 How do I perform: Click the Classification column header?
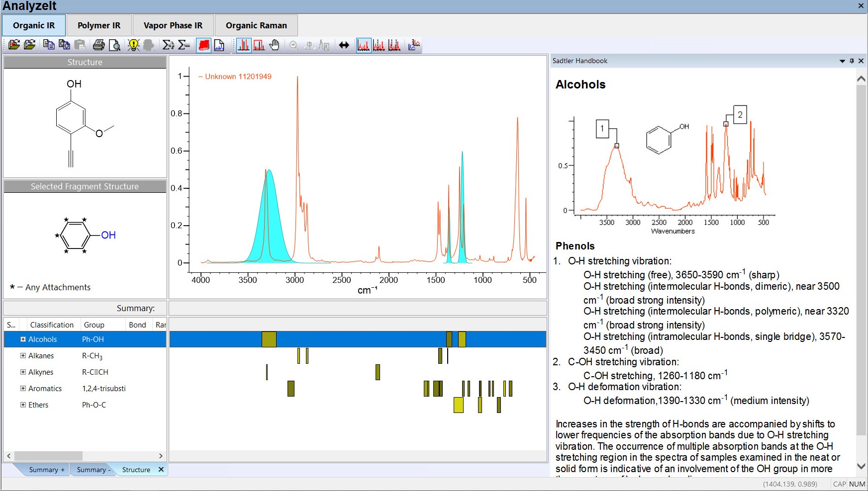click(x=52, y=325)
